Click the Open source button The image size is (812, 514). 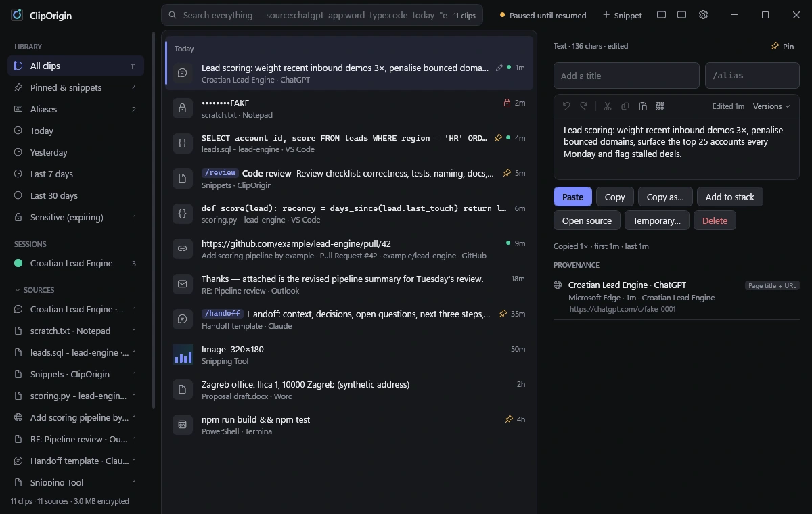tap(587, 220)
